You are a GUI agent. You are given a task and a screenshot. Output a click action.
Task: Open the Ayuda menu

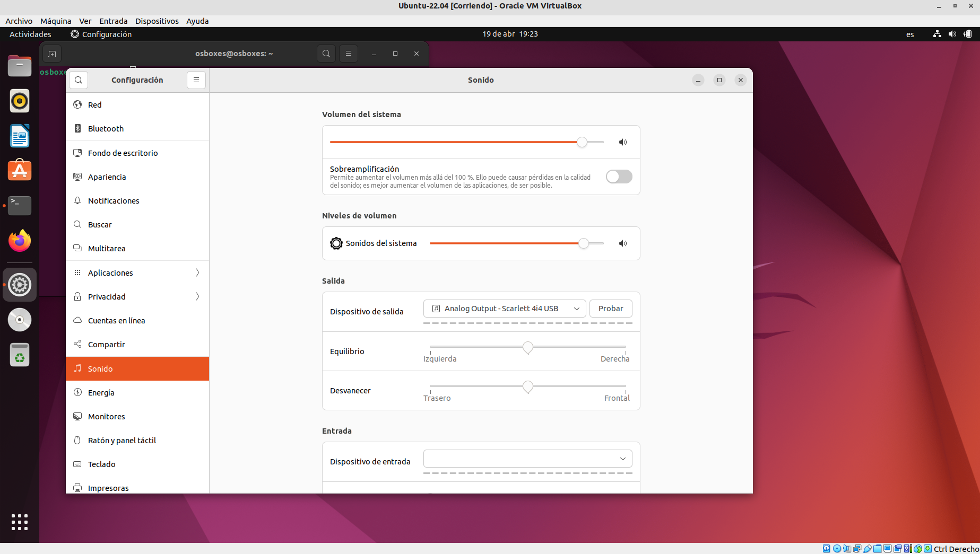tap(197, 21)
